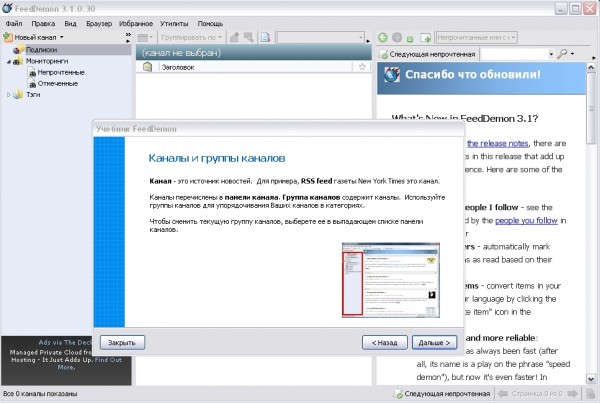Open the arrow next to magnifier icon
Screen dimensions: 600x403
point(572,54)
